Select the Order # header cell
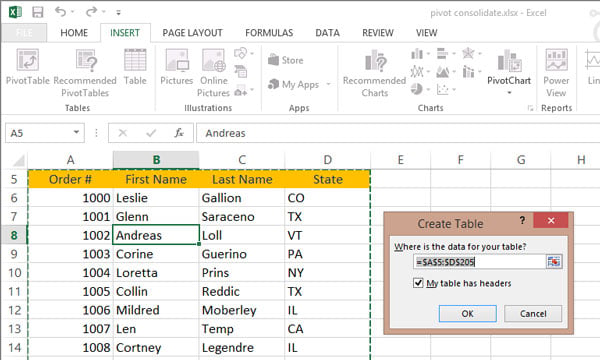 point(70,179)
